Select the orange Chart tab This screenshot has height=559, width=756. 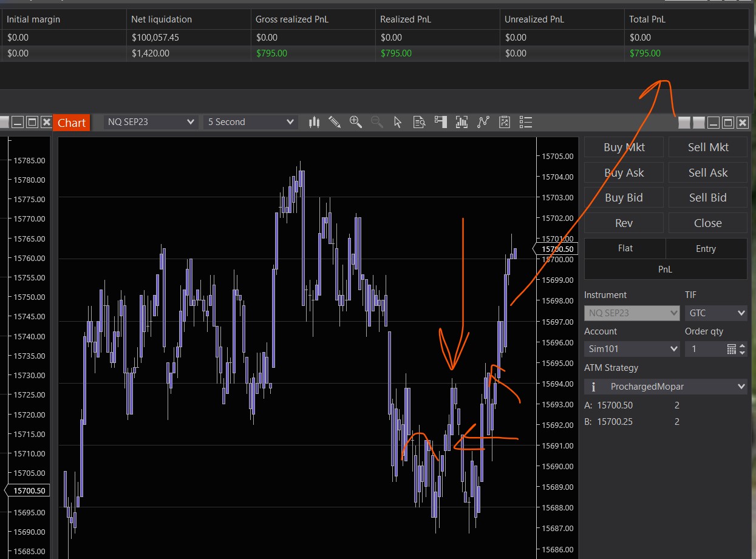(x=72, y=123)
